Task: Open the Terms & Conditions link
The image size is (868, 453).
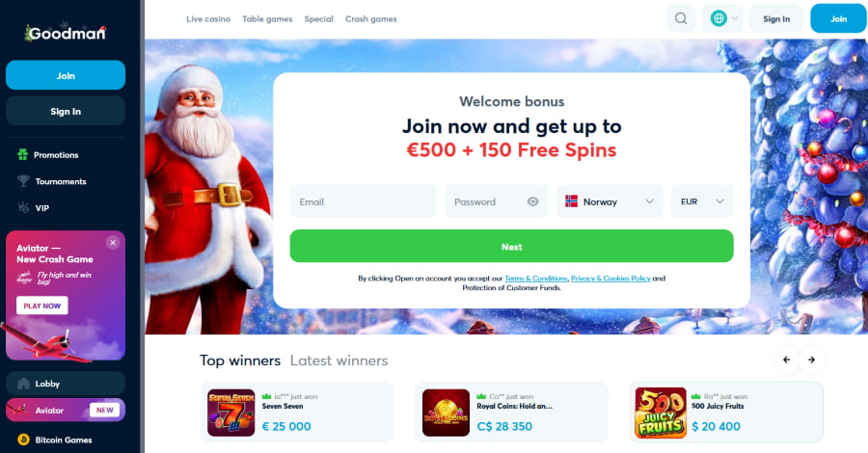Action: 536,279
